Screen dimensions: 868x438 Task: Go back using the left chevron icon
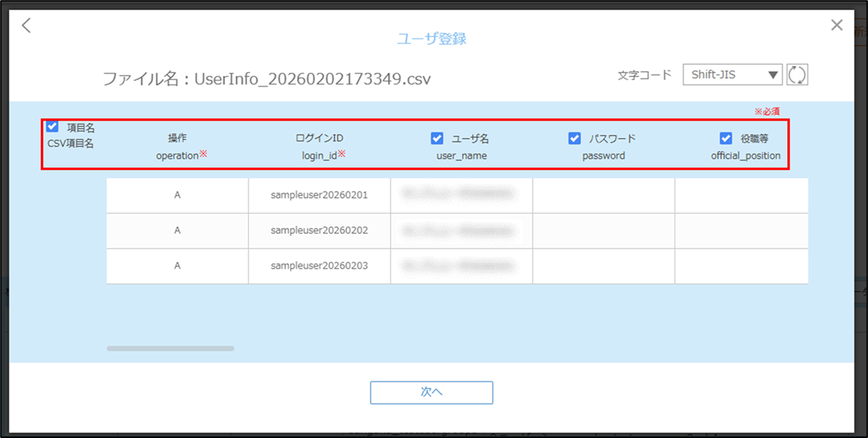(26, 25)
